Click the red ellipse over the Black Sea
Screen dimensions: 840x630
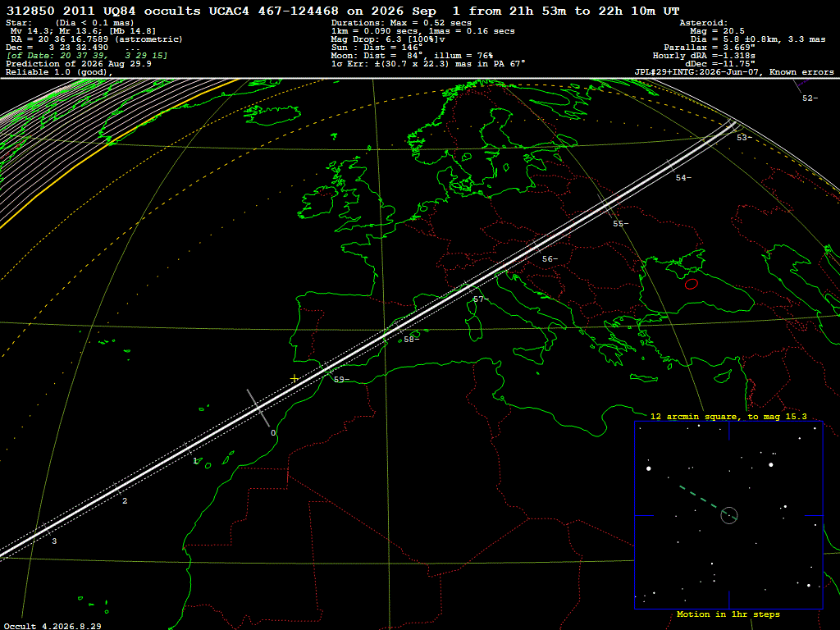pos(692,284)
